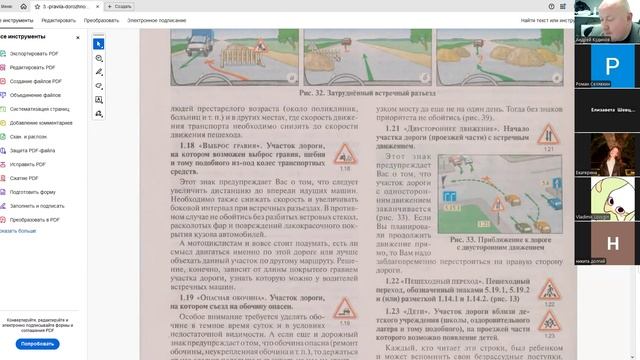Screen dimensions: 640x360
Task: Open Преобразовать в PDF tool
Action: 35,220
